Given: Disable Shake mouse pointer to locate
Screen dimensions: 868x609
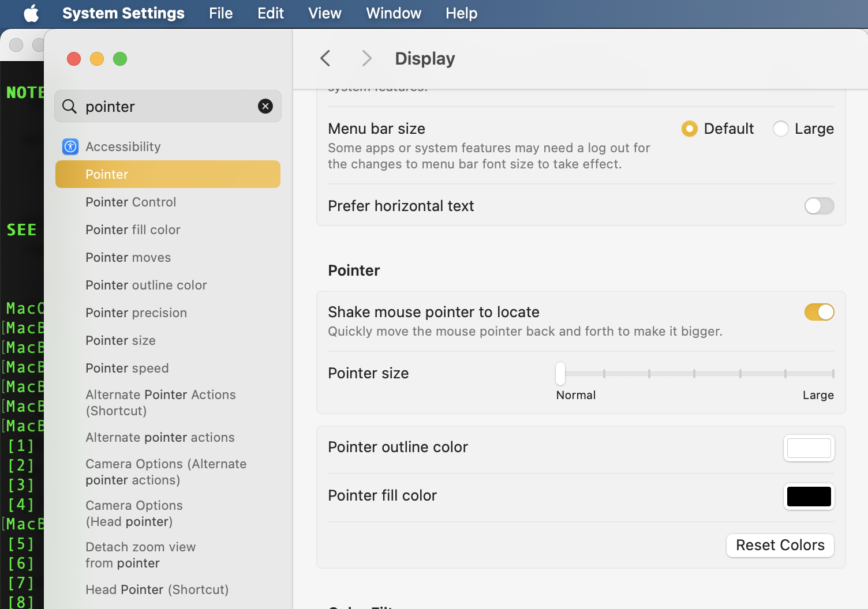Looking at the screenshot, I should coord(819,312).
